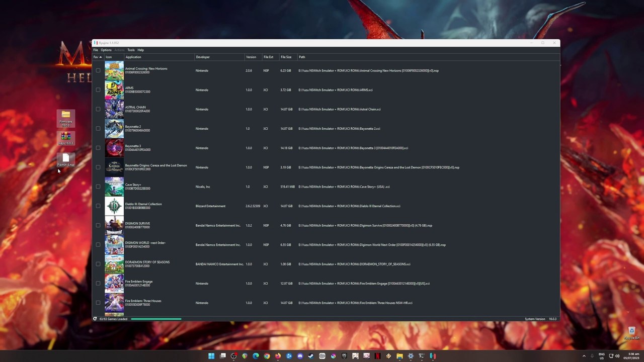Click the Blizzard Entertainment developer cell
Image resolution: width=644 pixels, height=362 pixels.
(x=210, y=206)
